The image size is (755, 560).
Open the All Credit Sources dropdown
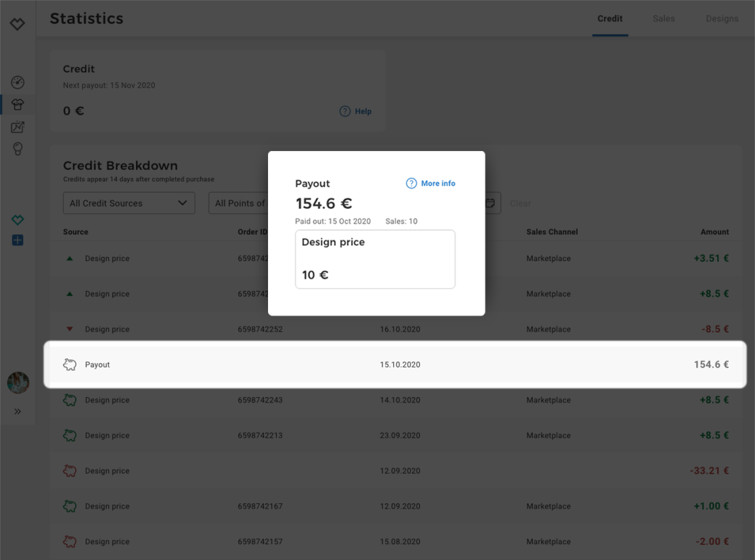[128, 203]
